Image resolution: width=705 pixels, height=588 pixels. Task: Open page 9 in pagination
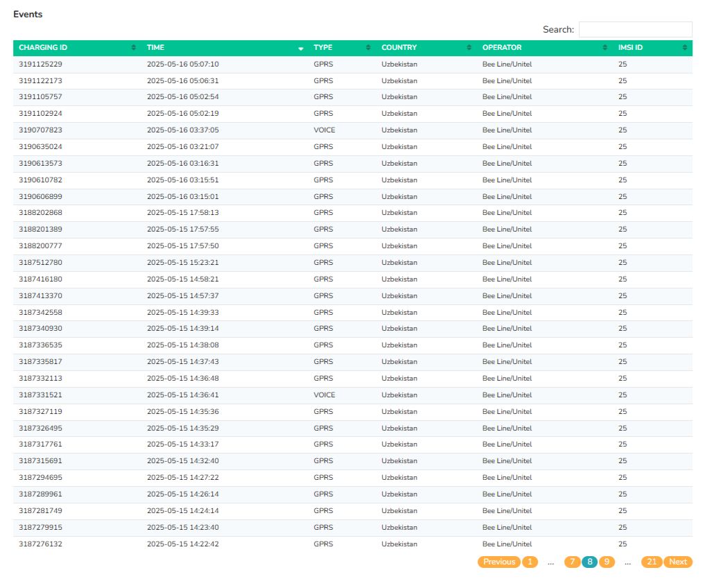(605, 562)
